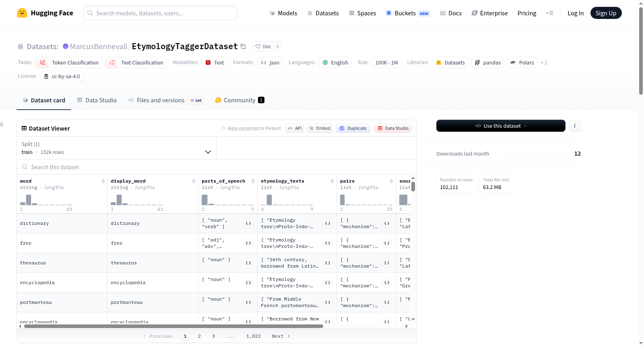
Task: Open the Models page
Action: click(x=283, y=13)
